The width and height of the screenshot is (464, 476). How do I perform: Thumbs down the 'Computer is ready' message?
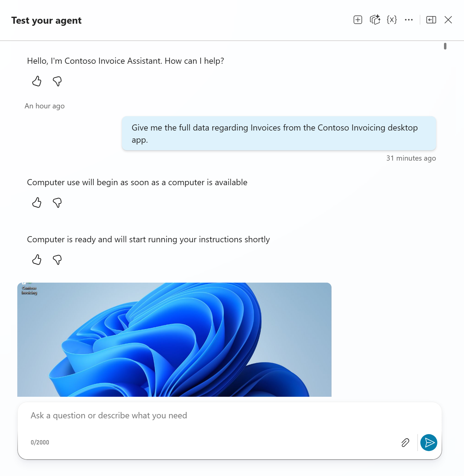(x=57, y=260)
